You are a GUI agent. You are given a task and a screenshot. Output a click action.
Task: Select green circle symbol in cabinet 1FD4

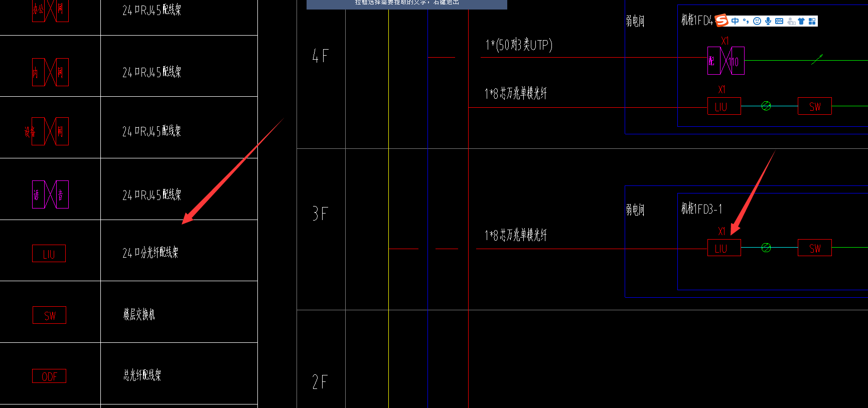pos(766,106)
